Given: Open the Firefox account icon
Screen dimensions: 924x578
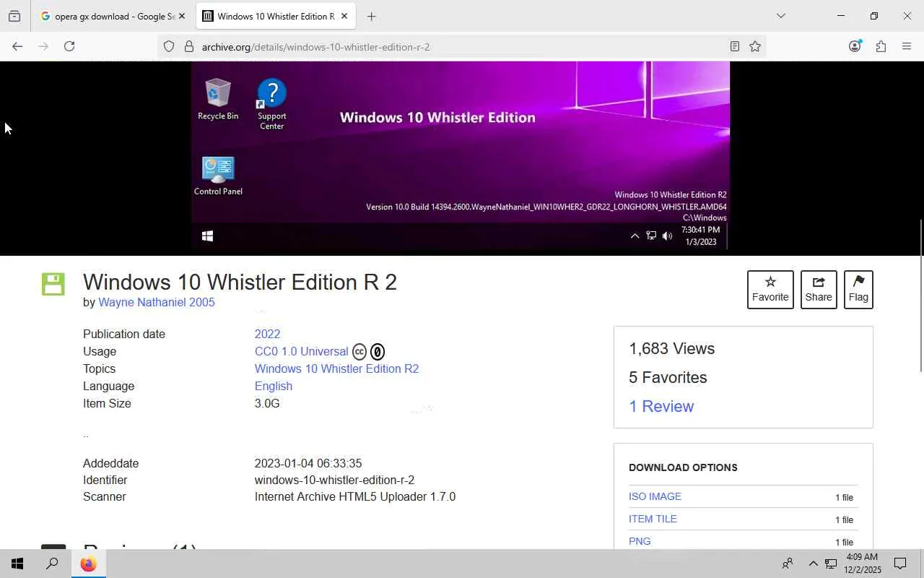Looking at the screenshot, I should 855,46.
